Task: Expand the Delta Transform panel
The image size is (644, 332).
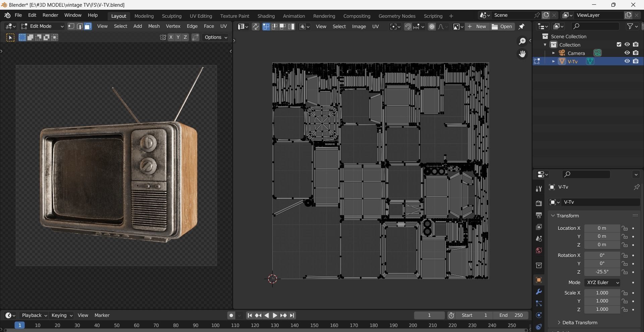Action: pos(579,323)
